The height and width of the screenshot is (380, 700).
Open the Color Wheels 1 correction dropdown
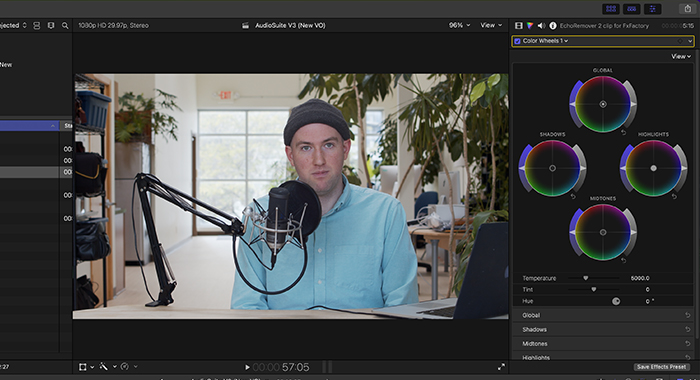[x=546, y=41]
